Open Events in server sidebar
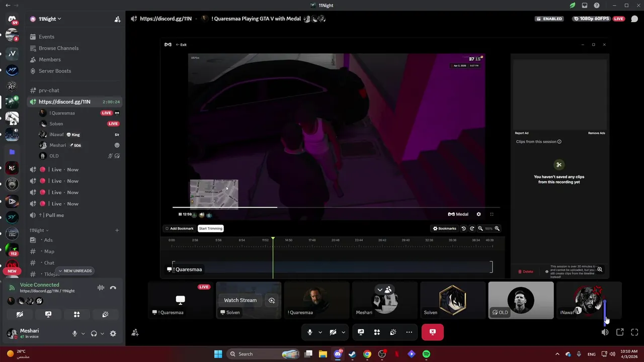The height and width of the screenshot is (362, 644). click(75, 37)
